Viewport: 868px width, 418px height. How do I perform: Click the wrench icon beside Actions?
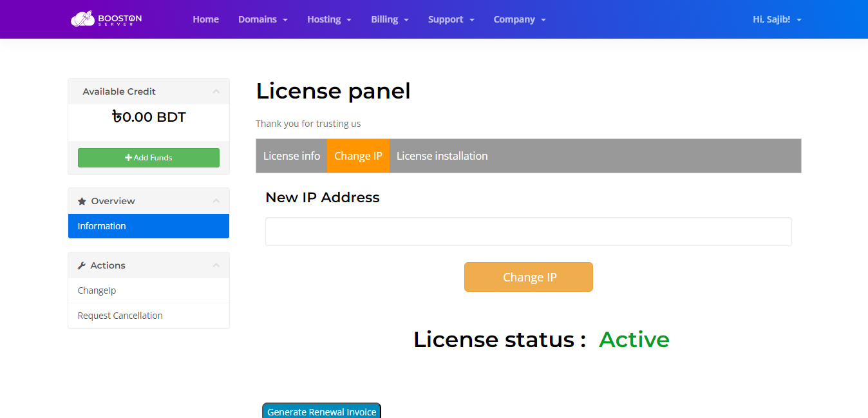(82, 266)
